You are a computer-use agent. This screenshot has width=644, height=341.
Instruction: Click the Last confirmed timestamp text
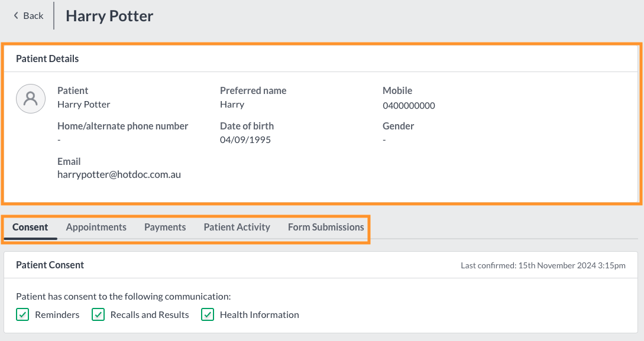coord(543,265)
